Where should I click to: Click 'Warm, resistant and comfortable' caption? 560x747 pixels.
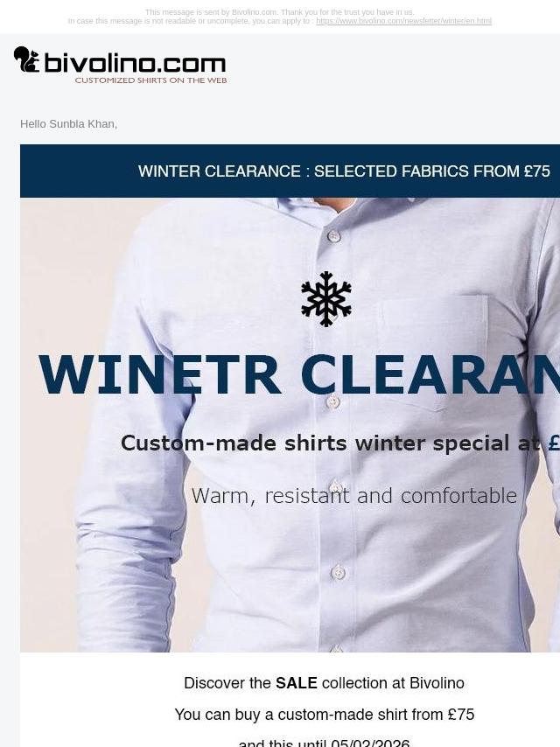[x=354, y=495]
